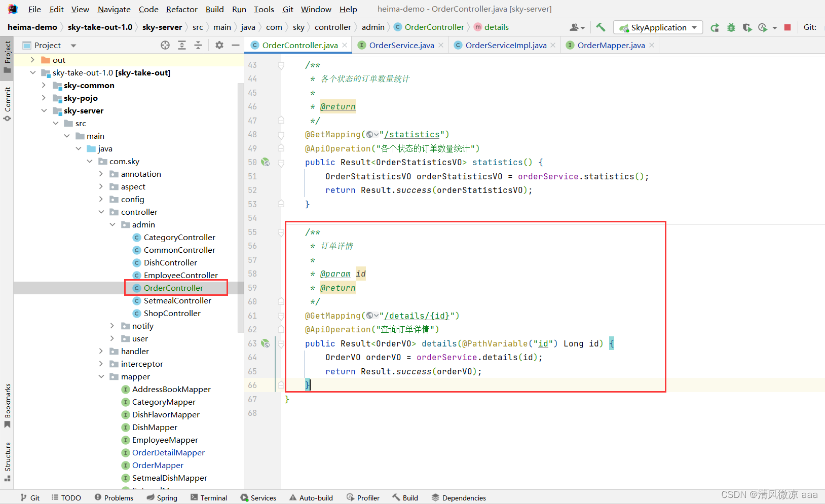Expand the sky-pojo module

(44, 98)
